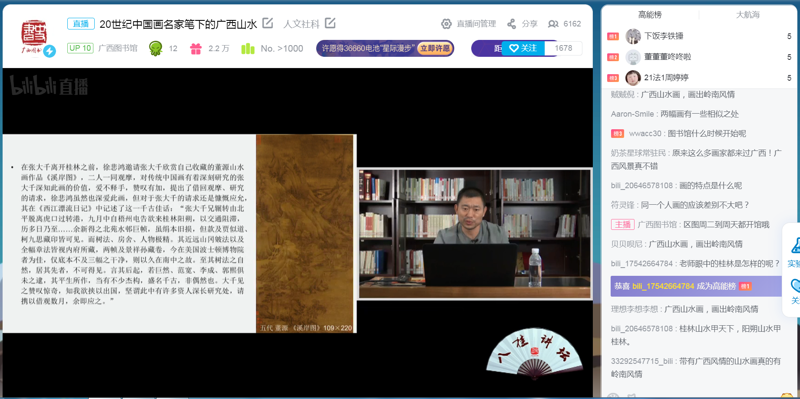This screenshot has width=800, height=399.
Task: Follow the channel with 关注 button
Action: click(x=523, y=48)
